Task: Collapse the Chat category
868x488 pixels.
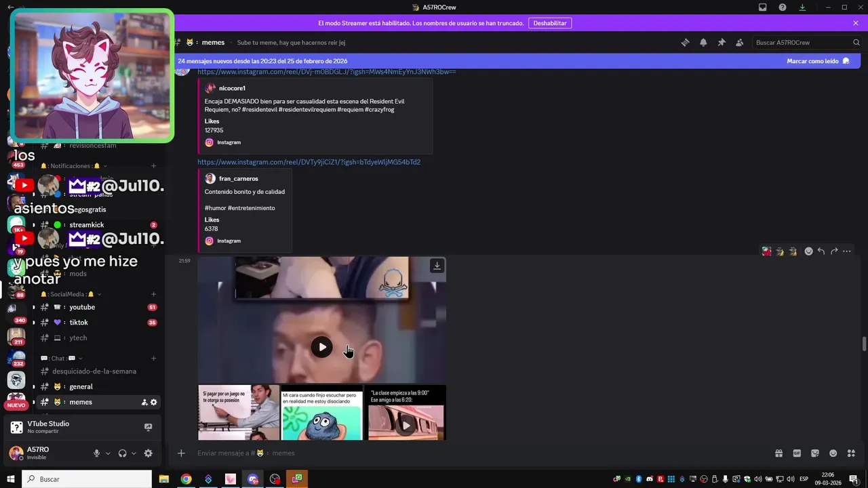Action: (61, 359)
